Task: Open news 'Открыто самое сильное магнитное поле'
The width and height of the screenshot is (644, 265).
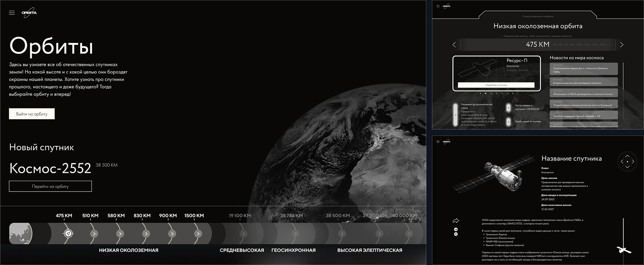Action: pos(584,104)
